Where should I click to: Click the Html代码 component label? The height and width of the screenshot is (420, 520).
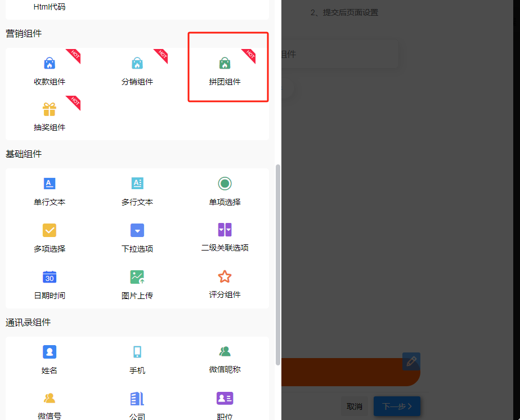50,7
